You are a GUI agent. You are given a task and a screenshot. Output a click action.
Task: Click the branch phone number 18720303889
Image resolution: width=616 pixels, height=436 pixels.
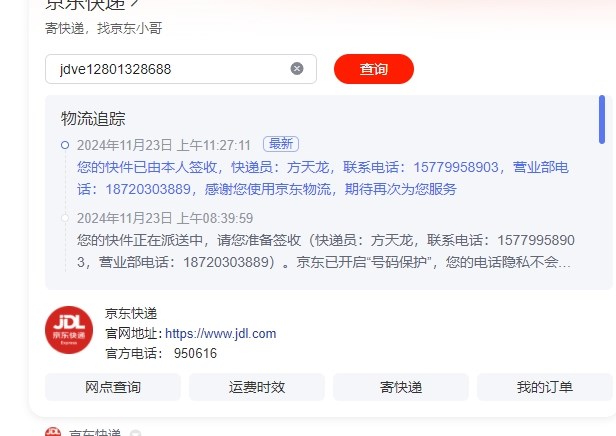(148, 189)
